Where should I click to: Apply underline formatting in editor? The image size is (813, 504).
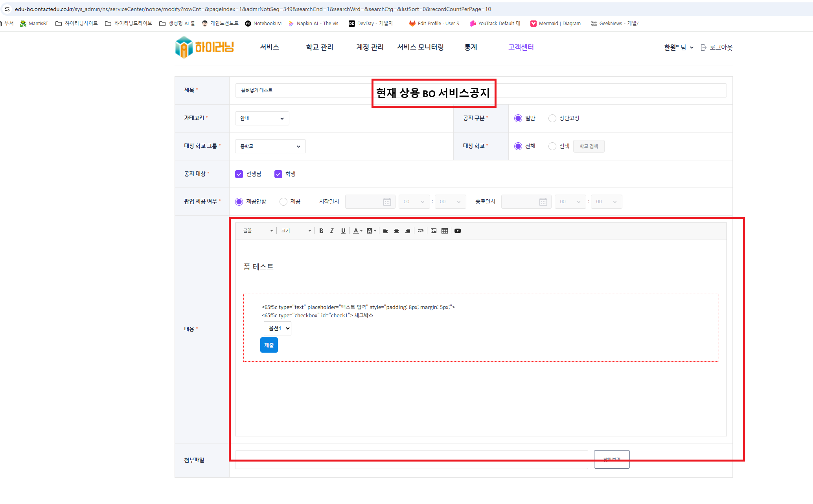tap(343, 231)
